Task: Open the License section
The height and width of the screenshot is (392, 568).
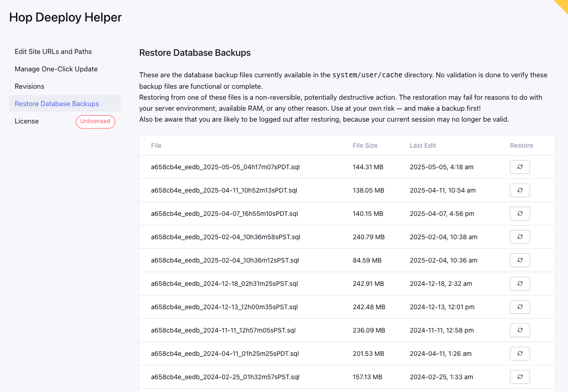Action: tap(27, 121)
